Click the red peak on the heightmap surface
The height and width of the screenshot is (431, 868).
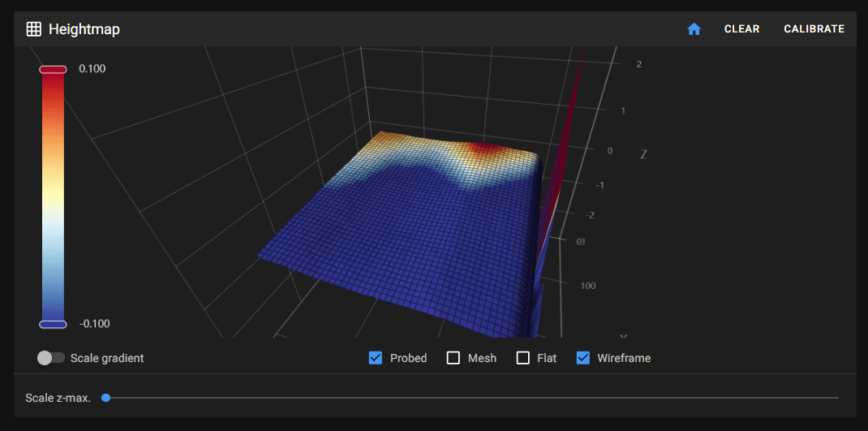point(483,148)
